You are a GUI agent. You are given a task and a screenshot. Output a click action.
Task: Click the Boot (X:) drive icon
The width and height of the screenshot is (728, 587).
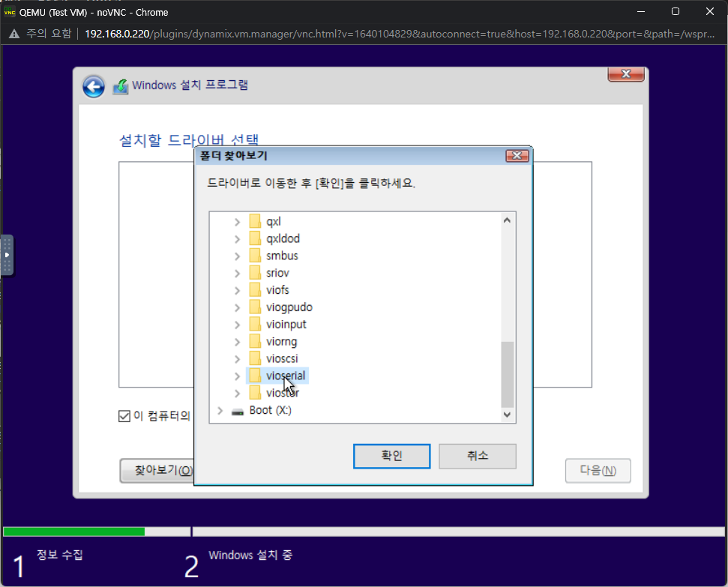pos(238,411)
